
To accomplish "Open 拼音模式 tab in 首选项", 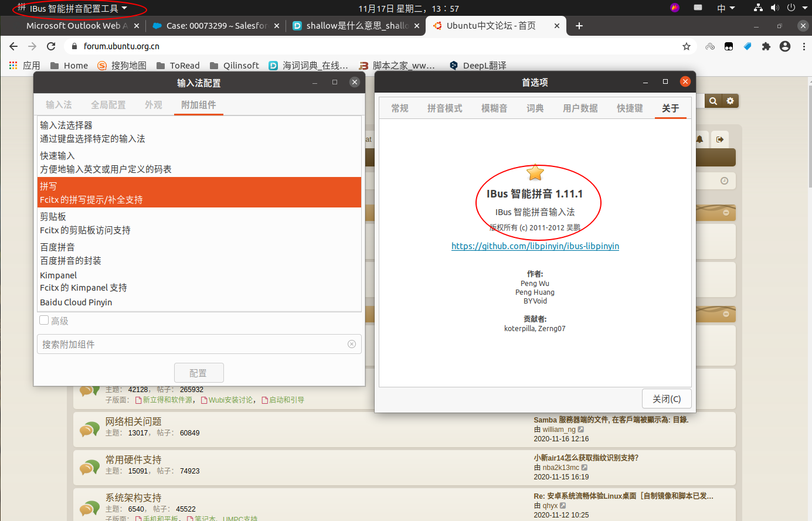I will [x=445, y=108].
